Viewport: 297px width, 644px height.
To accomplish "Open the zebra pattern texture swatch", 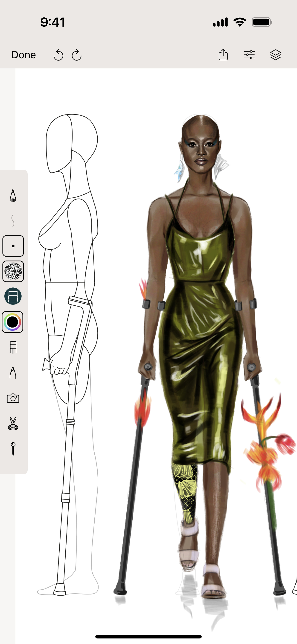I will tap(13, 271).
